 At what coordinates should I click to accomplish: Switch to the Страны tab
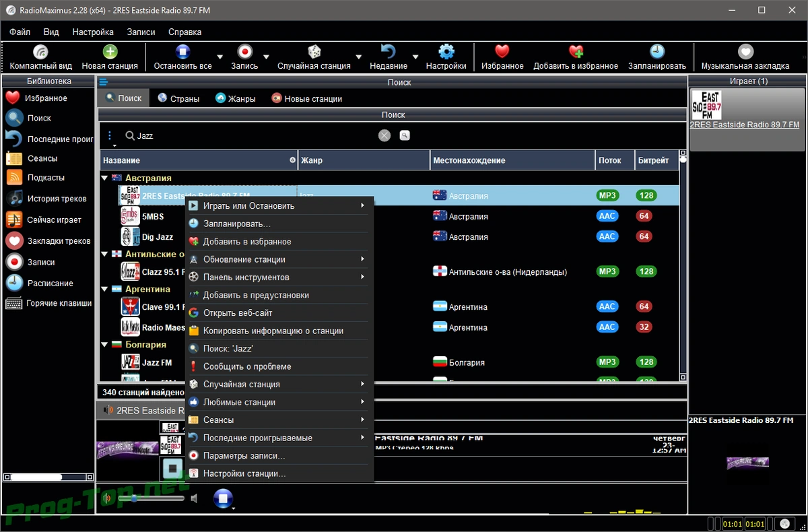click(178, 98)
